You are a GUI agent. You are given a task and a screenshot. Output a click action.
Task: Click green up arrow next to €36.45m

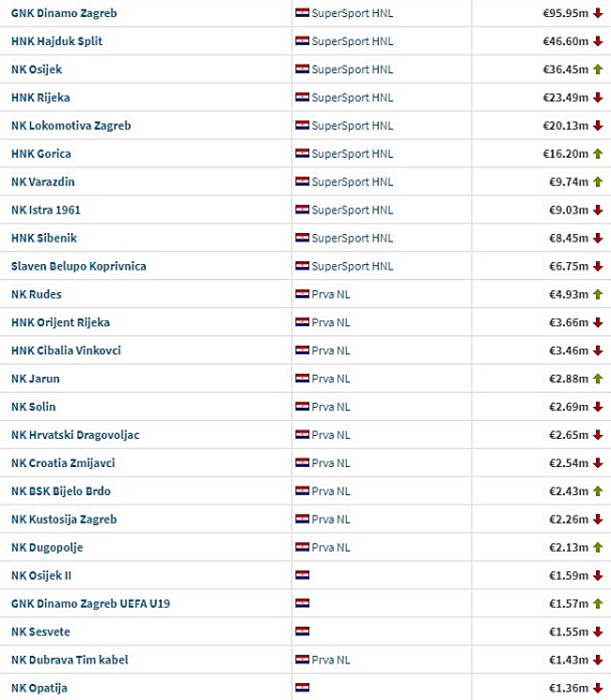[598, 70]
